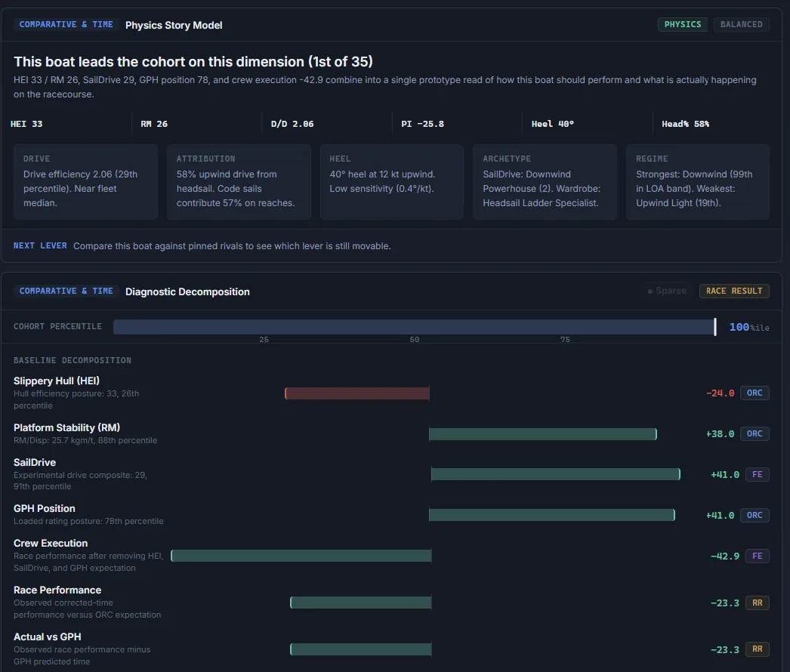This screenshot has width=790, height=672.
Task: Open the ARCHETYPE card
Action: click(x=545, y=182)
